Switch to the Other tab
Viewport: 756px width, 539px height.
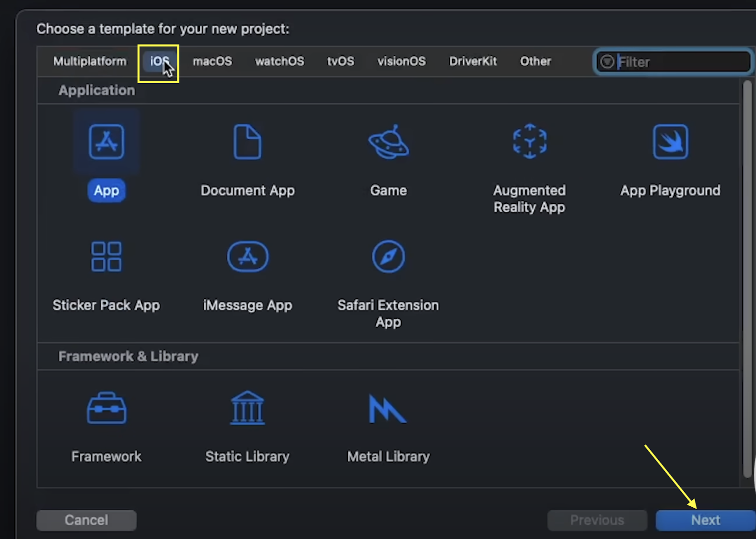click(x=535, y=61)
